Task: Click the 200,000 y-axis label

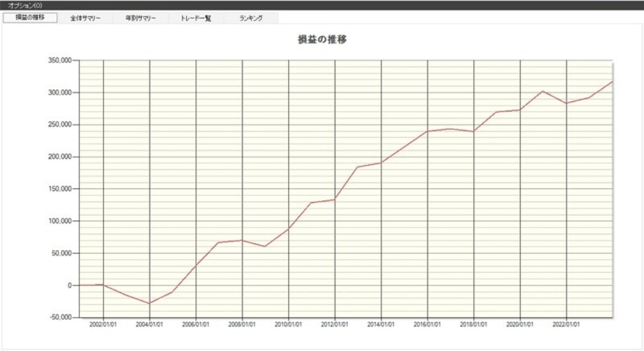Action: (x=59, y=157)
